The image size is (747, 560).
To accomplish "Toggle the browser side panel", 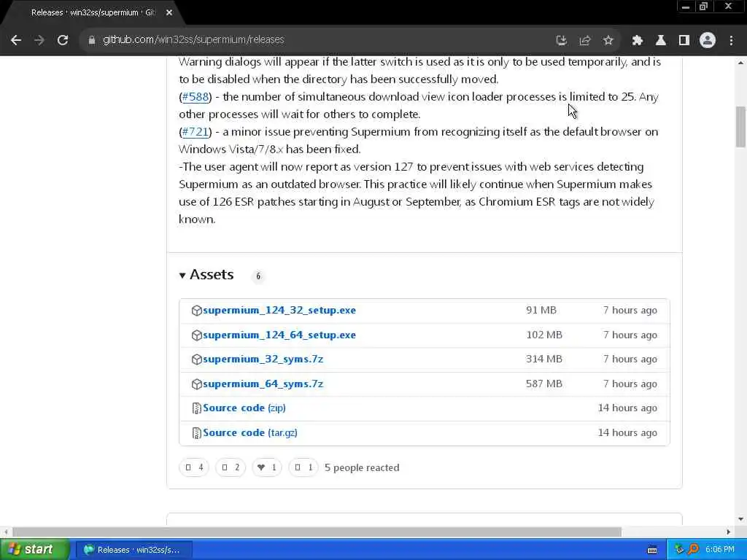I will pyautogui.click(x=684, y=41).
